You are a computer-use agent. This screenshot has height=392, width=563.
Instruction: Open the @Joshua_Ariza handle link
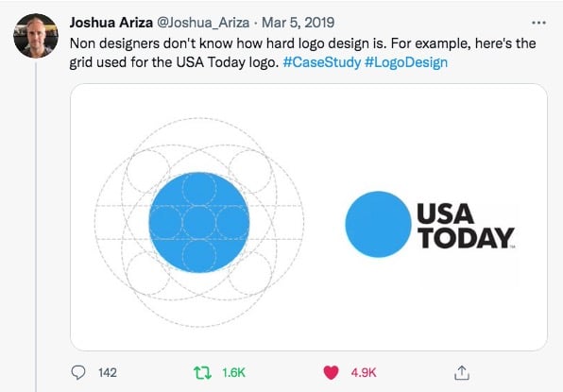point(203,23)
